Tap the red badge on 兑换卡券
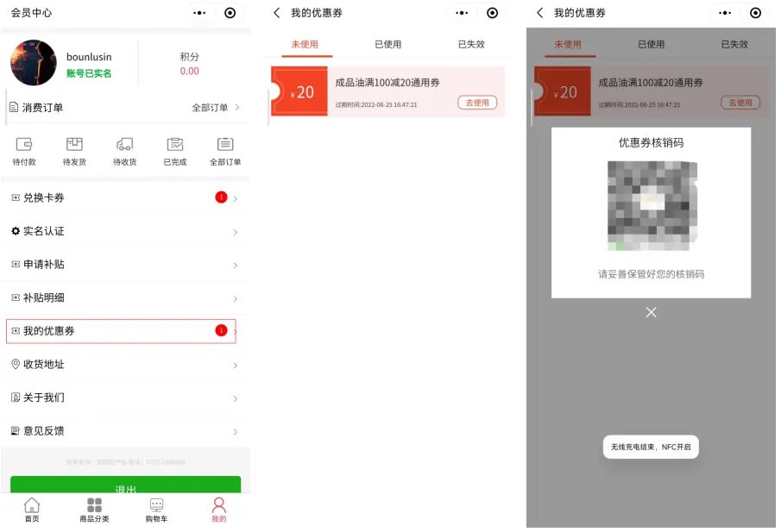Screen dimensions: 781x532 click(221, 197)
